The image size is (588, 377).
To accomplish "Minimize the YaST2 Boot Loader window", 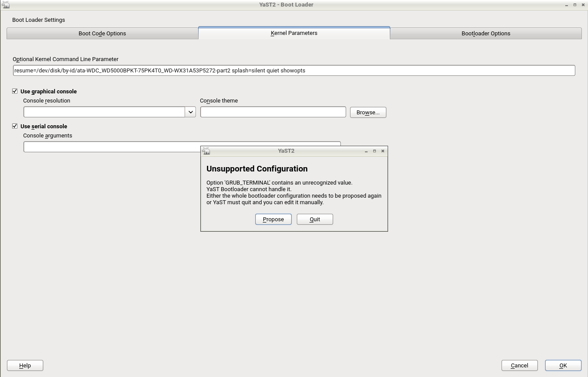I will (x=567, y=5).
